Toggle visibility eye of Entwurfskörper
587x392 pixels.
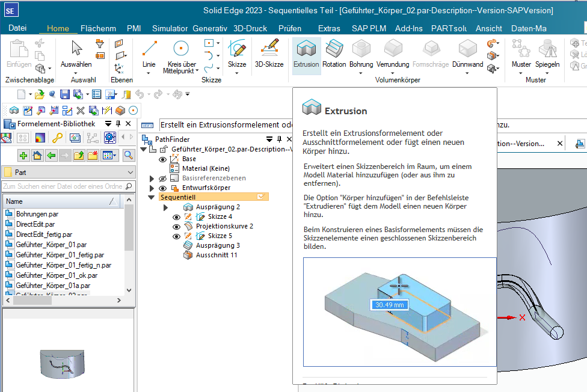(x=162, y=188)
